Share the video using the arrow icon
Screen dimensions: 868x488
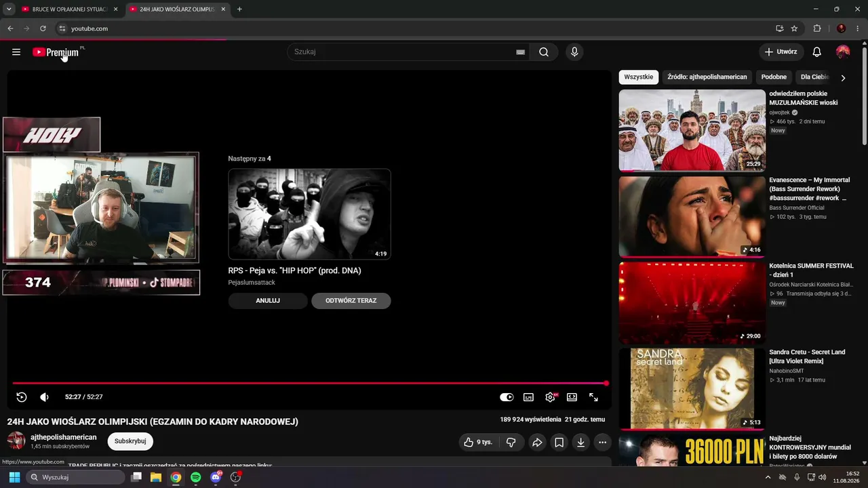pos(537,443)
